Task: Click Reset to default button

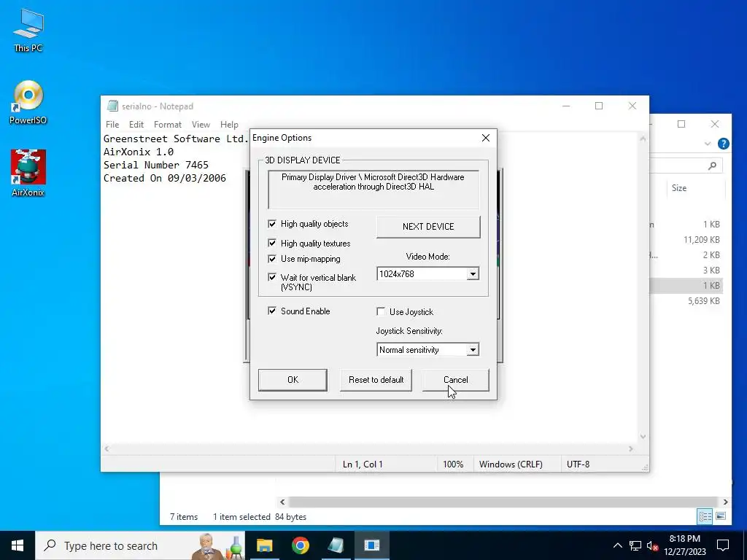Action: coord(376,379)
